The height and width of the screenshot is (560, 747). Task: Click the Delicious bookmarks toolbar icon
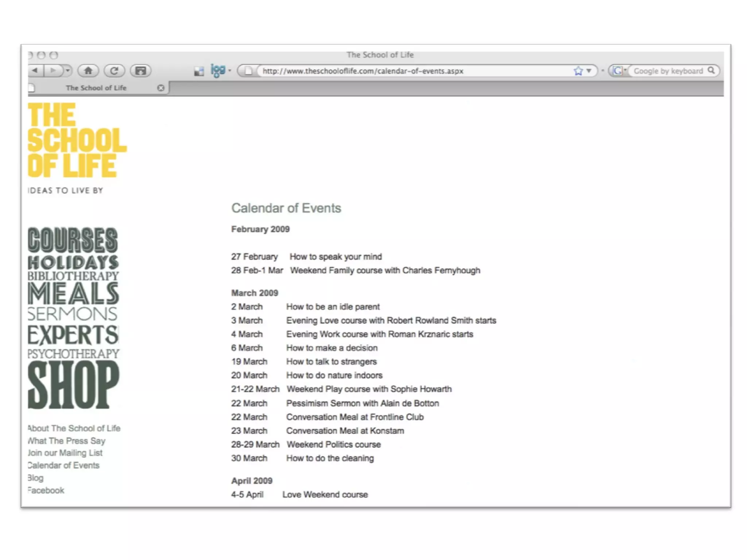coord(199,71)
